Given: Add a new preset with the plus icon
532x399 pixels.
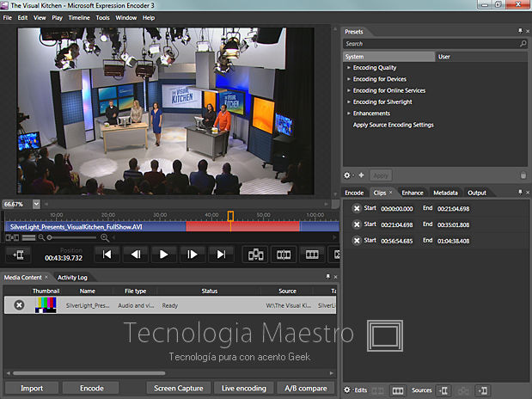Looking at the screenshot, I should (361, 175).
